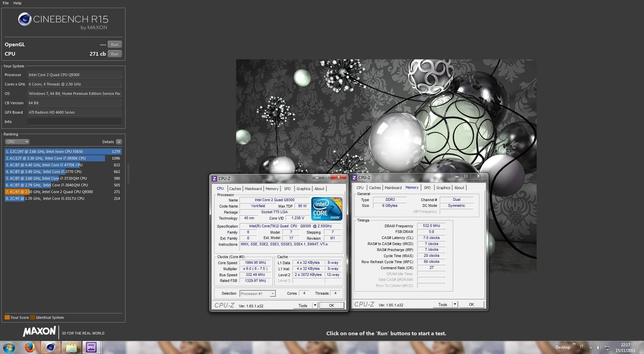Close the left CPU-Z window
Viewport: 644px width, 354px height.
click(338, 177)
